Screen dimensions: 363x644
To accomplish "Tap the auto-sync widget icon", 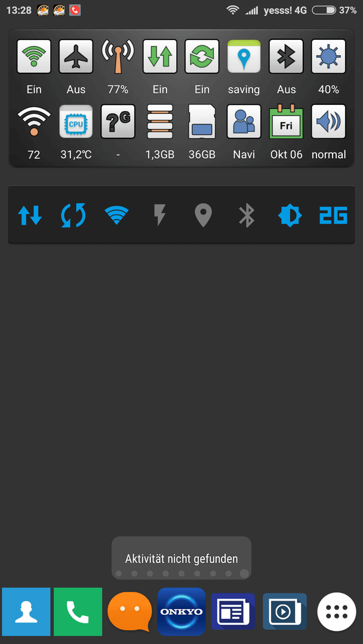I will tap(202, 56).
